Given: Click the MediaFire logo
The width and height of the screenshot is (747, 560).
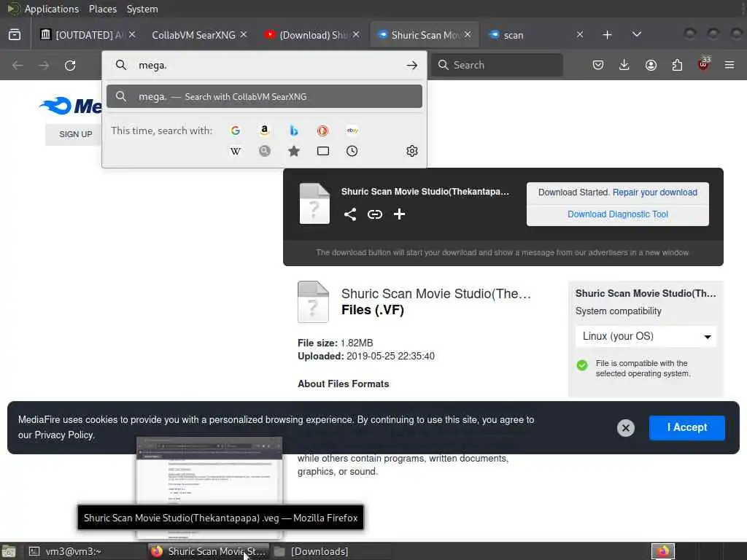Looking at the screenshot, I should click(x=71, y=106).
